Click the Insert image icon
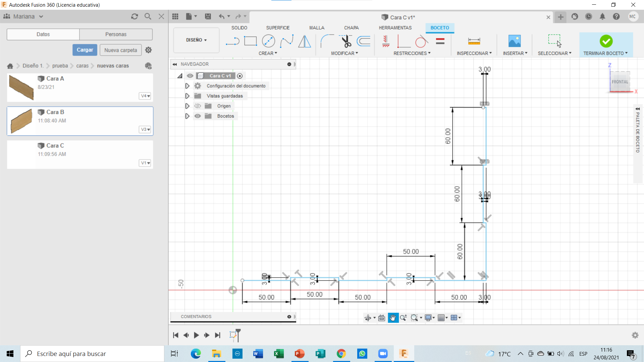The width and height of the screenshot is (644, 362). [x=515, y=41]
